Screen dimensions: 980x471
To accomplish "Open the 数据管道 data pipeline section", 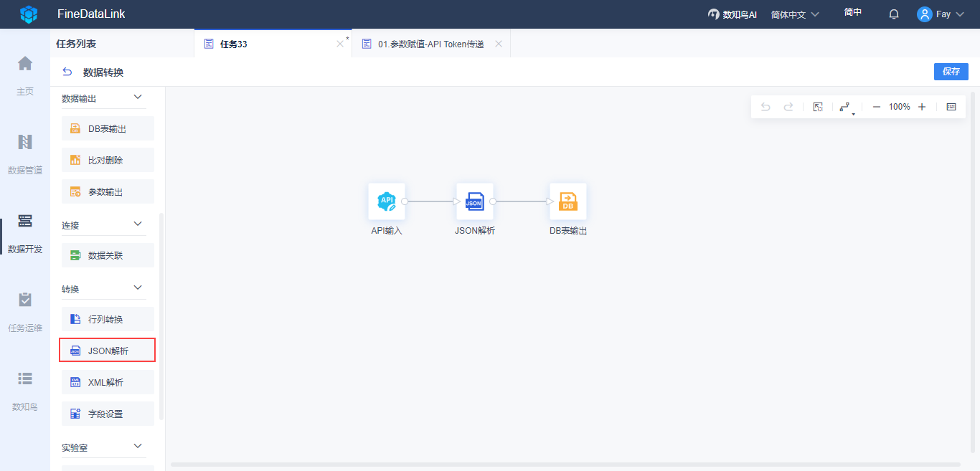I will coord(25,154).
